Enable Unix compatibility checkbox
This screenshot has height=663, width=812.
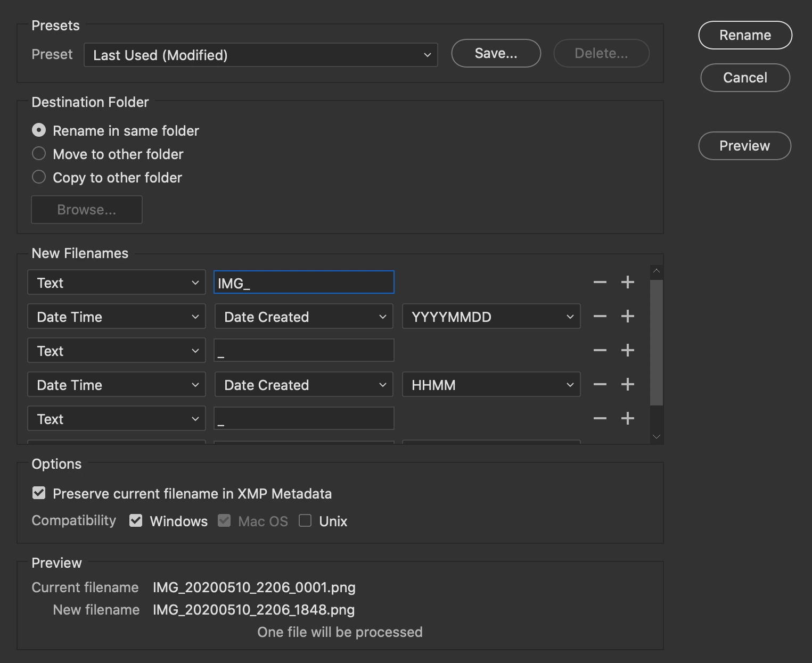coord(305,521)
